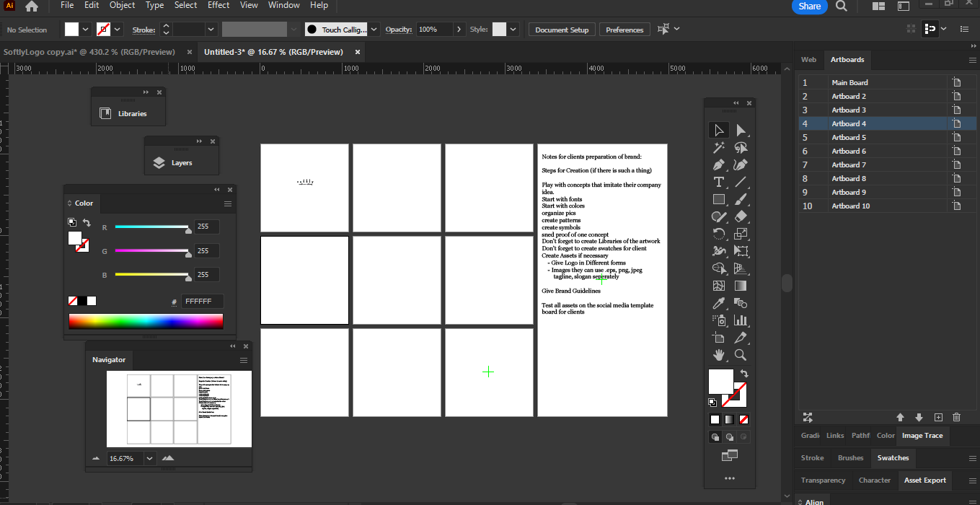Delete an artboard with the trash icon
The image size is (980, 505).
click(956, 417)
